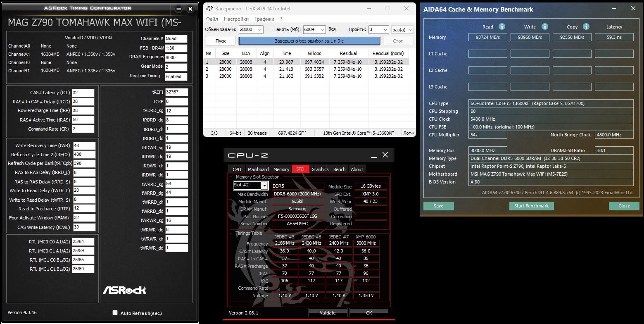The height and width of the screenshot is (324, 644).
Task: Open the Bench tab in CPU-Z
Action: tap(340, 169)
